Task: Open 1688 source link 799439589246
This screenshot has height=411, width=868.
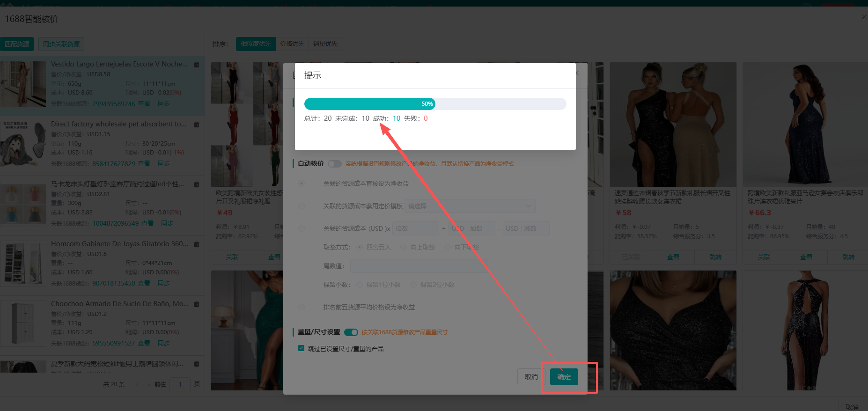Action: click(x=114, y=104)
